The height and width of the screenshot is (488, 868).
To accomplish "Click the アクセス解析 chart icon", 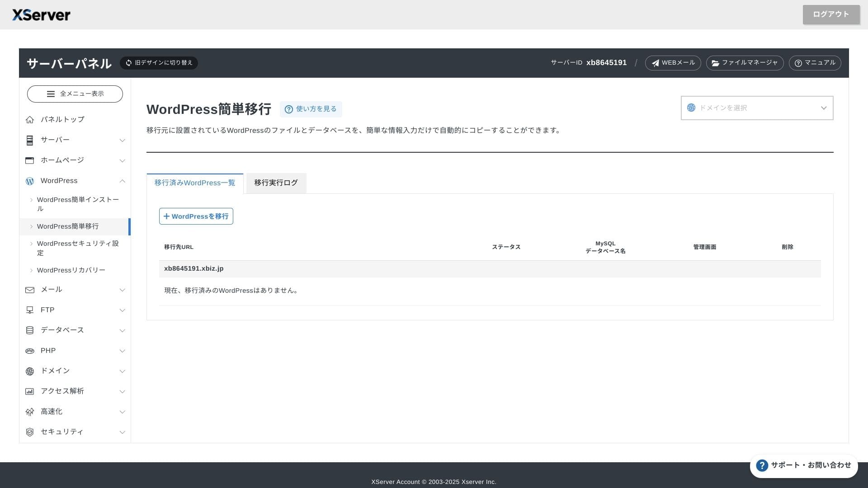I will click(30, 392).
